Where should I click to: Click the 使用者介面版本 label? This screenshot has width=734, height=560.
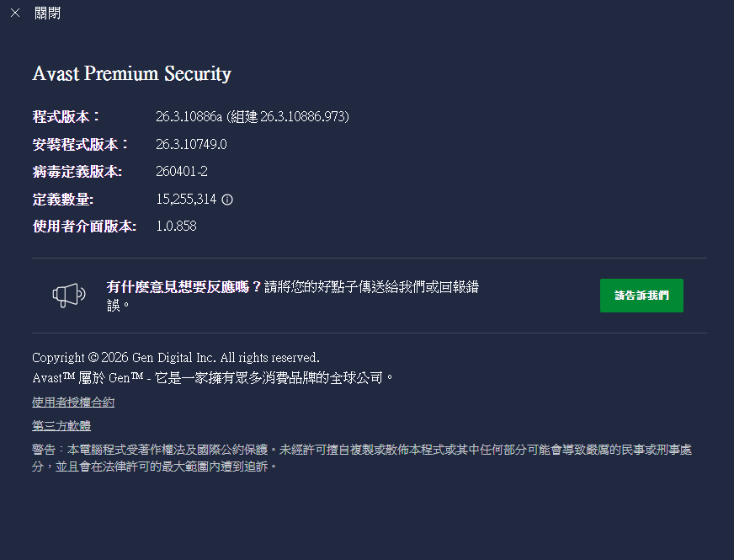coord(84,227)
